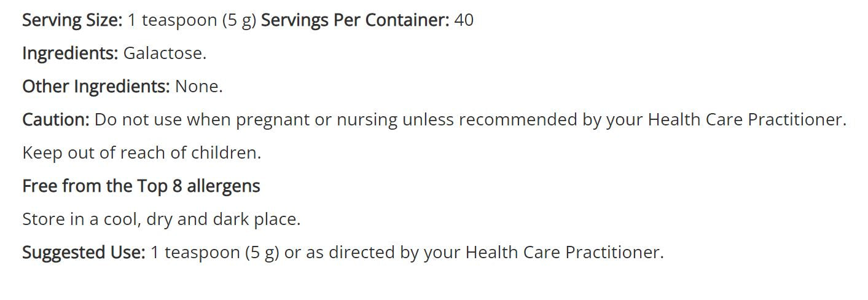This screenshot has width=868, height=300.
Task: Click the "Caution:" bold label
Action: pyautogui.click(x=56, y=120)
